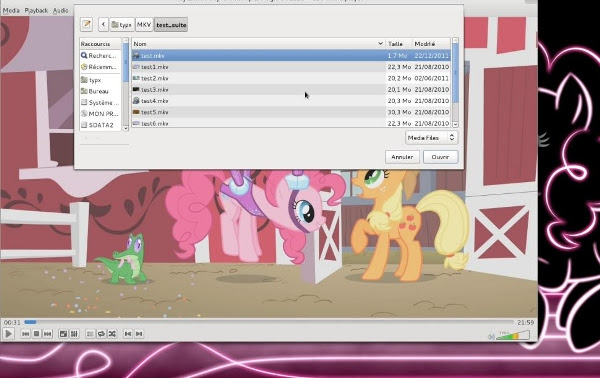Viewport: 600px width, 378px height.
Task: Open recently used files shortcut
Action: [99, 67]
